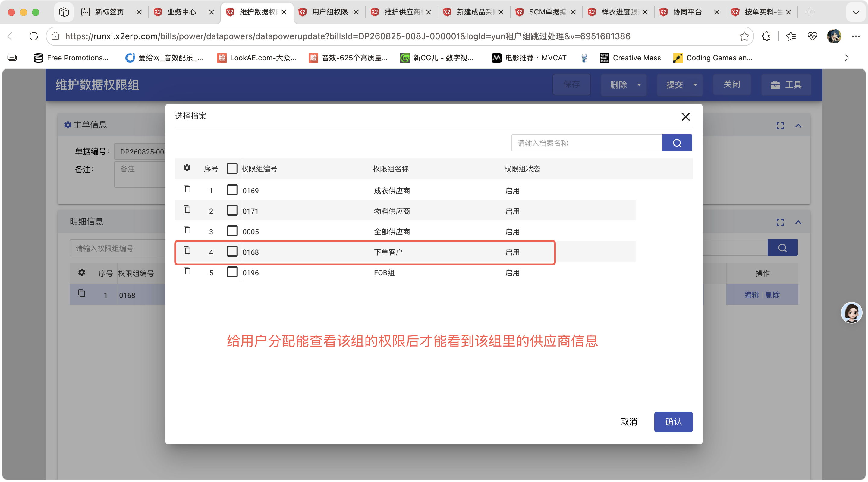Screen dimensions: 868x482
Task: Bookmark this page with the star icon
Action: (x=744, y=36)
